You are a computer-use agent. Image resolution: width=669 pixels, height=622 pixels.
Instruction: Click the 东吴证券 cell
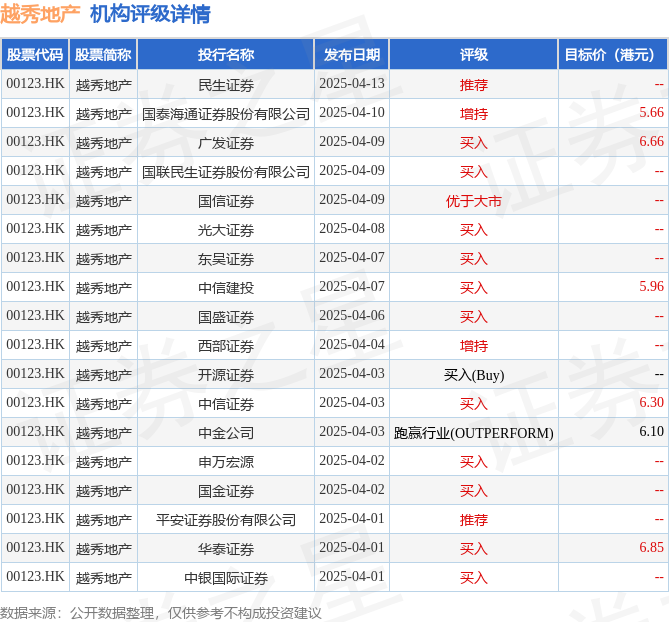click(x=226, y=259)
